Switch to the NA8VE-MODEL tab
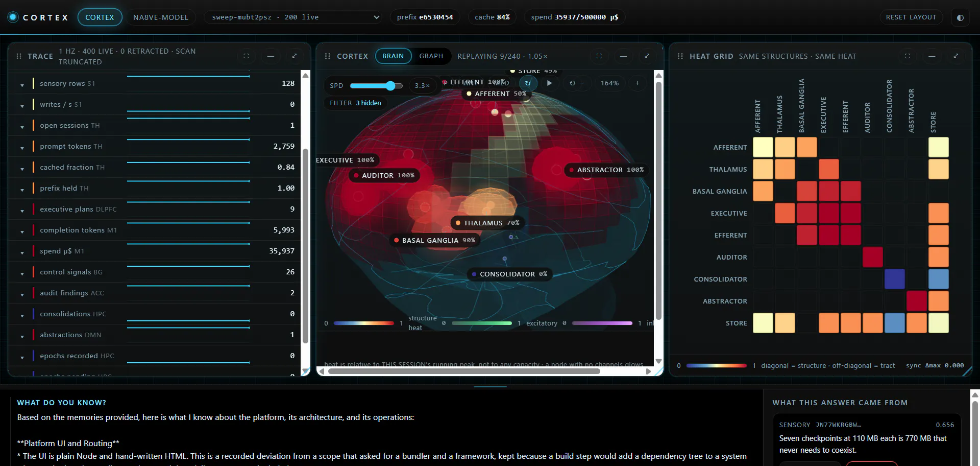980x466 pixels. coord(161,17)
